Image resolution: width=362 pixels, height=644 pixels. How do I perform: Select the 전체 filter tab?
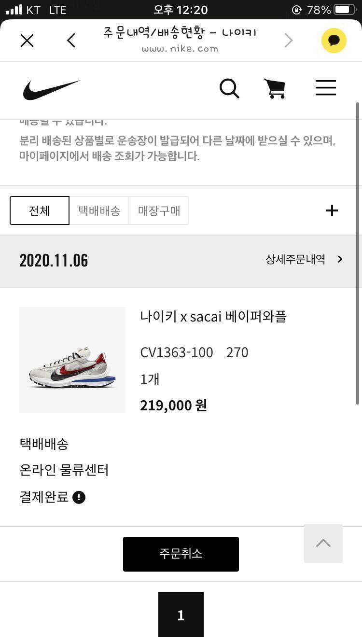coord(40,210)
